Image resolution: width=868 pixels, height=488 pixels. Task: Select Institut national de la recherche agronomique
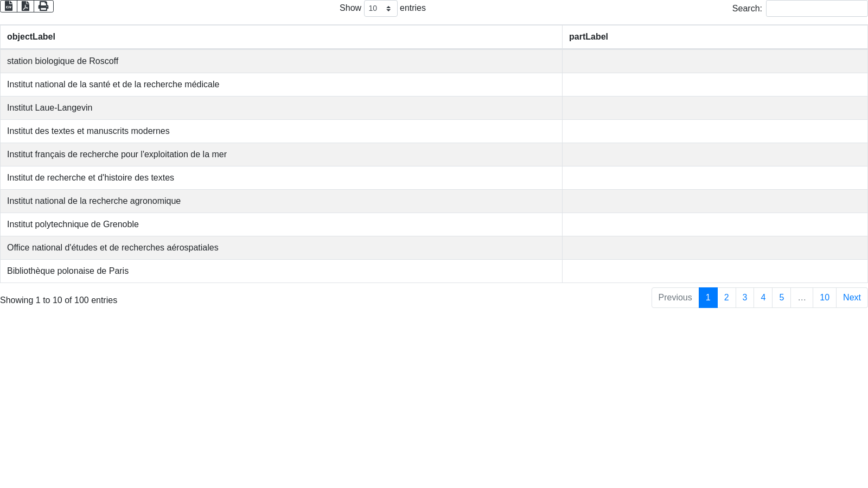click(434, 201)
